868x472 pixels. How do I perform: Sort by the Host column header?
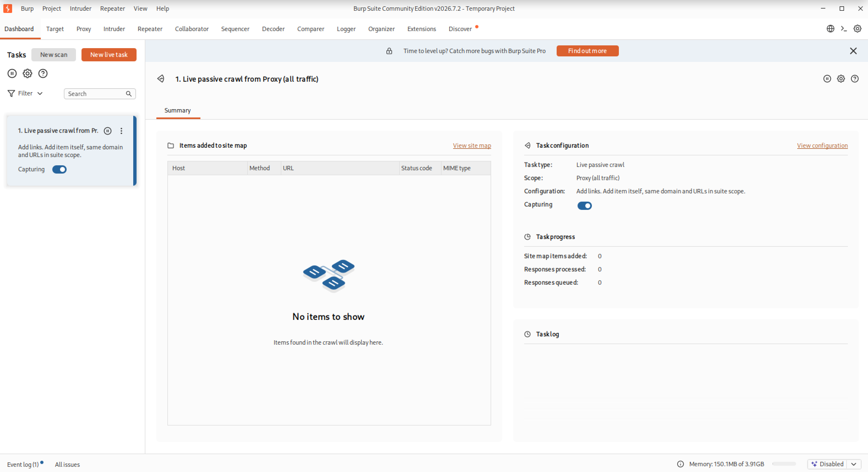pos(208,168)
